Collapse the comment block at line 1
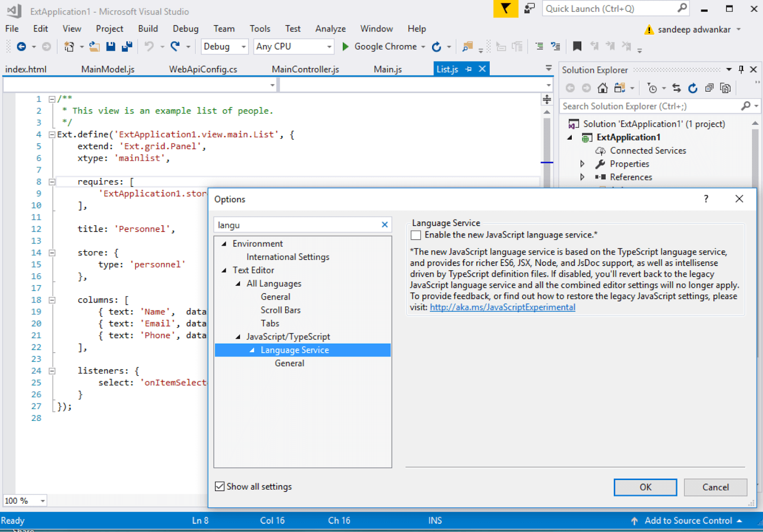The height and width of the screenshot is (532, 763). coord(52,99)
